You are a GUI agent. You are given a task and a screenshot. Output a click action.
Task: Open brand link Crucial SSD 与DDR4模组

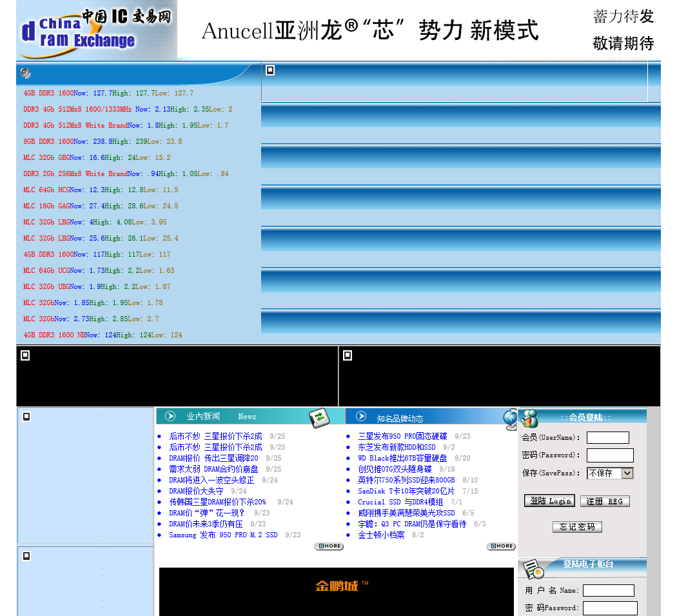400,502
